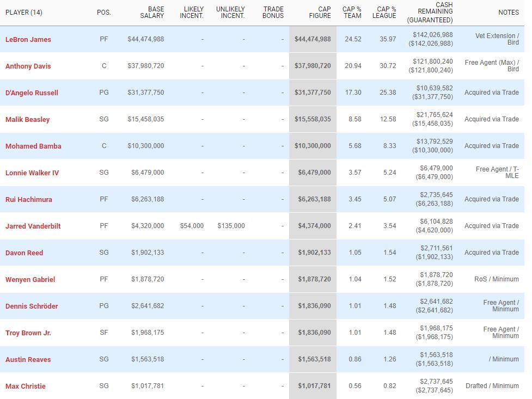Click Dennis Schröder base salary $2,641,682
The width and height of the screenshot is (532, 399).
148,306
